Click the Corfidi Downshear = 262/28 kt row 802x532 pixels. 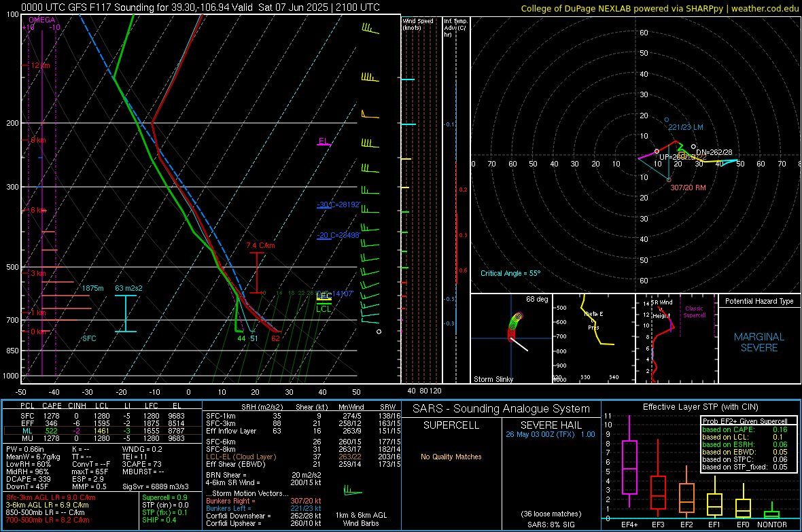coord(264,516)
